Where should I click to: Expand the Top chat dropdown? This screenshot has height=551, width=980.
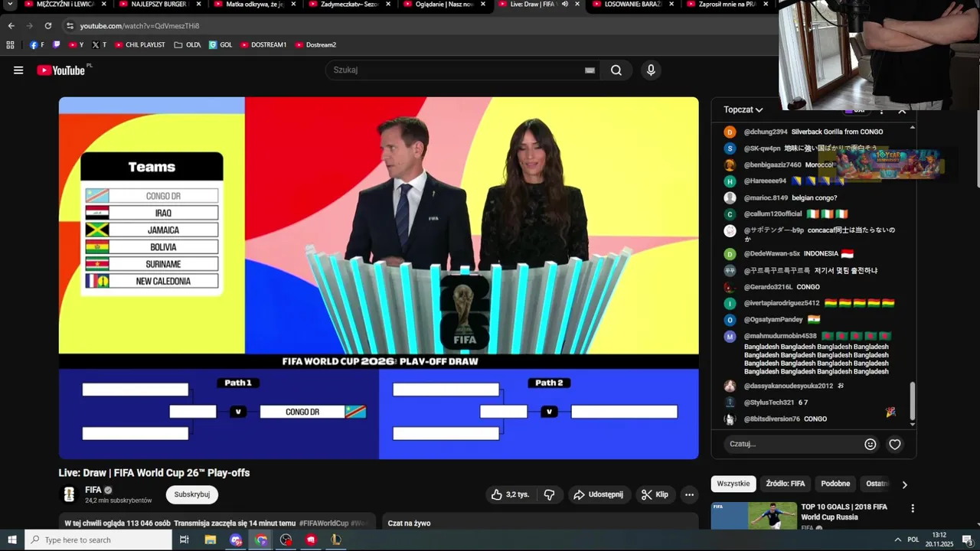click(743, 109)
